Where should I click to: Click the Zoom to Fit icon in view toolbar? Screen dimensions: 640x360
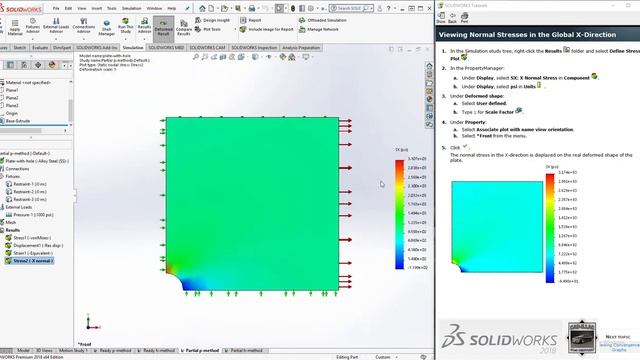[x=196, y=57]
